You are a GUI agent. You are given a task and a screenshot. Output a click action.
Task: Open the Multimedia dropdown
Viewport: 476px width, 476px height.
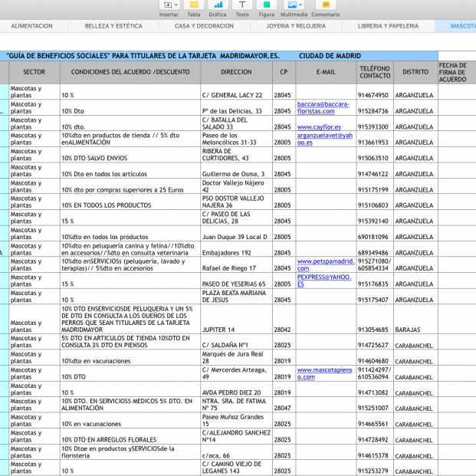[x=294, y=5]
